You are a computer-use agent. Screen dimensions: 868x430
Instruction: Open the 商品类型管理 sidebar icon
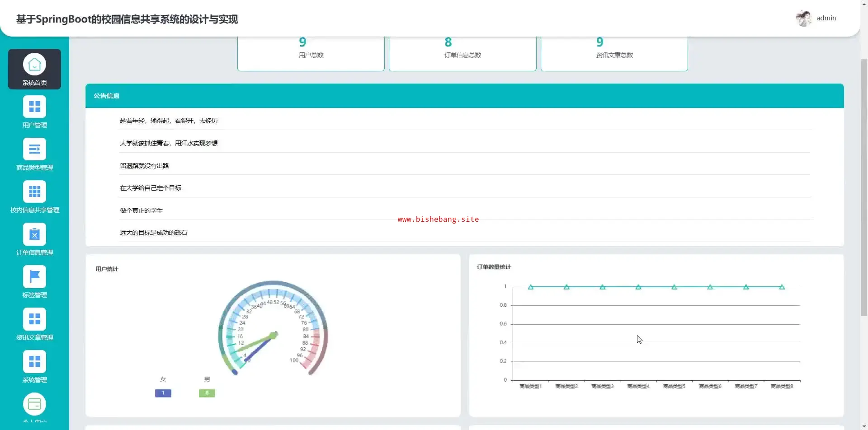tap(34, 150)
